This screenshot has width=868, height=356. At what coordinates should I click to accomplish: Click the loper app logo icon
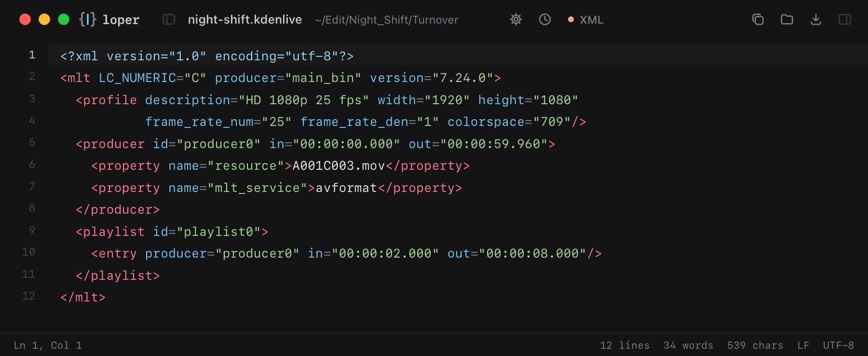coord(88,19)
